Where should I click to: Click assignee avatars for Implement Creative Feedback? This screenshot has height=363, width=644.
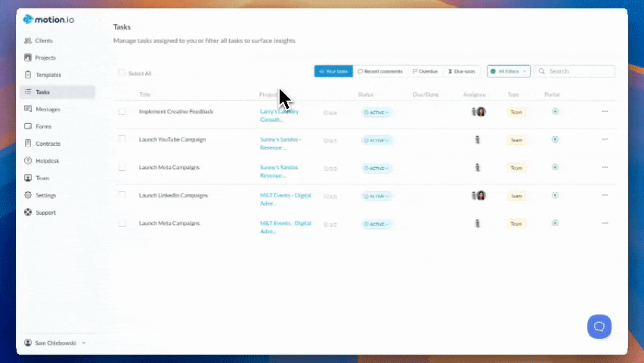(x=478, y=111)
